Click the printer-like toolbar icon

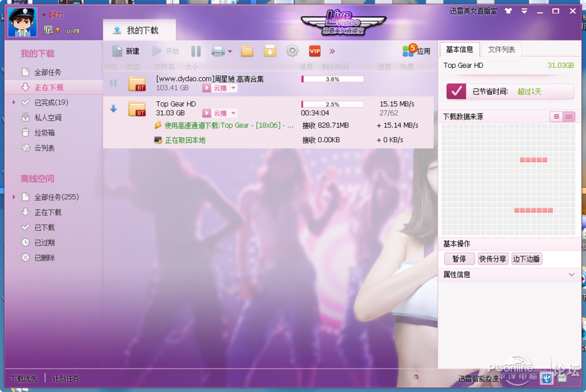[x=218, y=51]
